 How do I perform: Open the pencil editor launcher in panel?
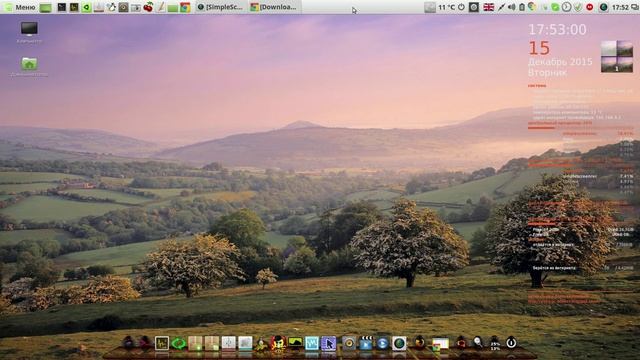pyautogui.click(x=161, y=7)
